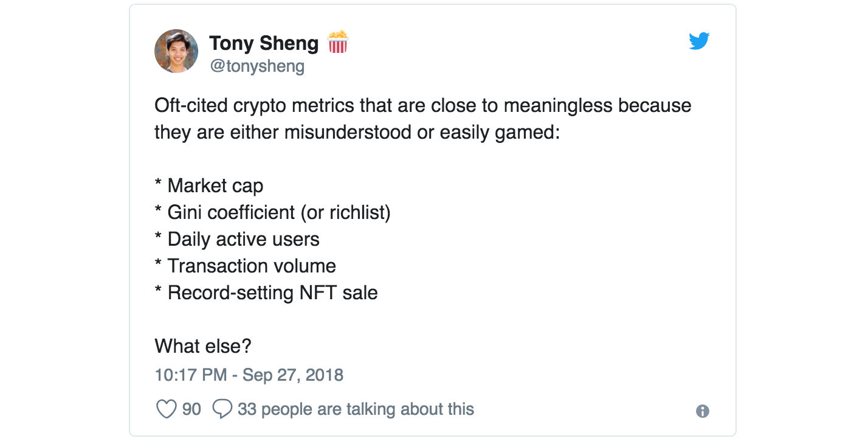Viewport: 868px width, 444px height.
Task: Click the word "meaningless" in the tweet
Action: [559, 105]
